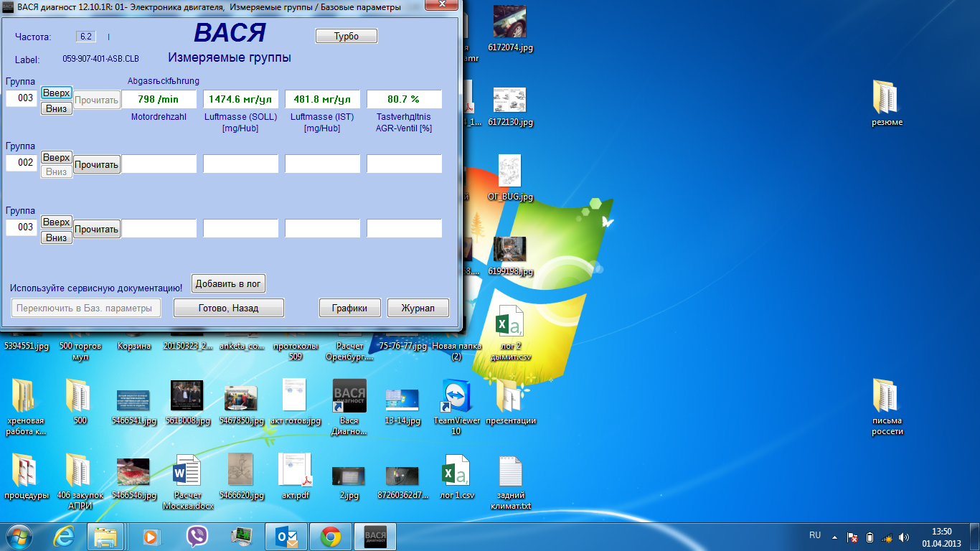This screenshot has width=980, height=551.
Task: Open Outlook from the taskbar
Action: tap(286, 536)
